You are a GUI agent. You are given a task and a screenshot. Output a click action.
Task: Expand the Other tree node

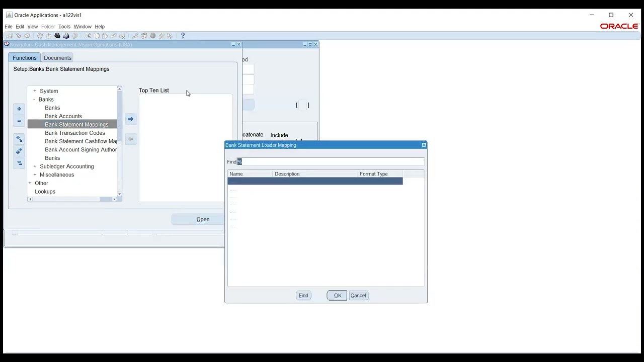[30, 183]
